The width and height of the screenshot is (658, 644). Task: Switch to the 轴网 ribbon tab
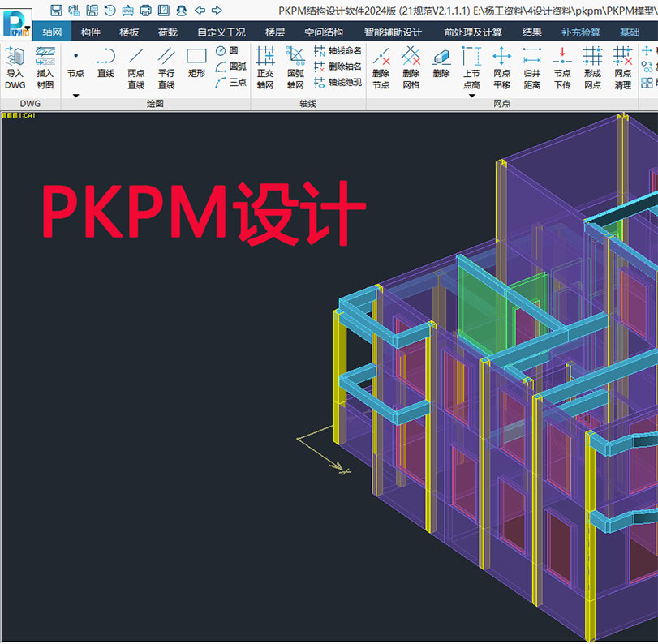[52, 32]
